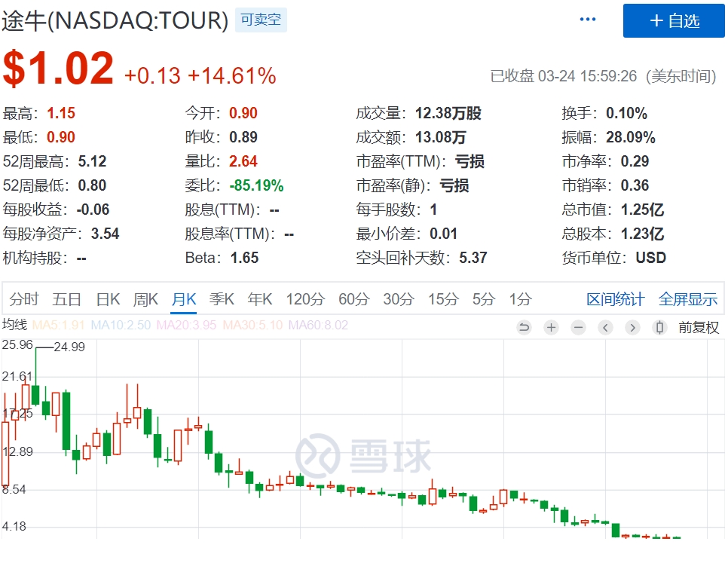The width and height of the screenshot is (728, 569).
Task: Switch chart to 1分 interval
Action: tap(520, 299)
